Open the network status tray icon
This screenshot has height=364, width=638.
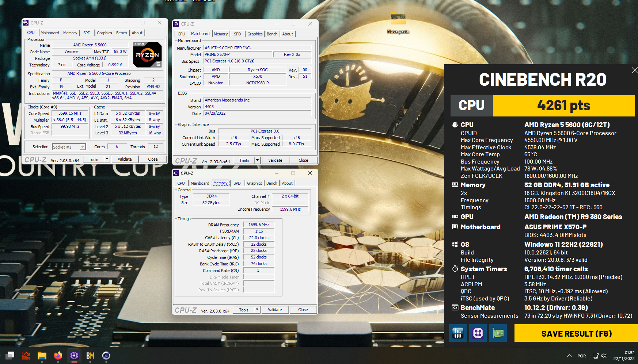point(595,356)
